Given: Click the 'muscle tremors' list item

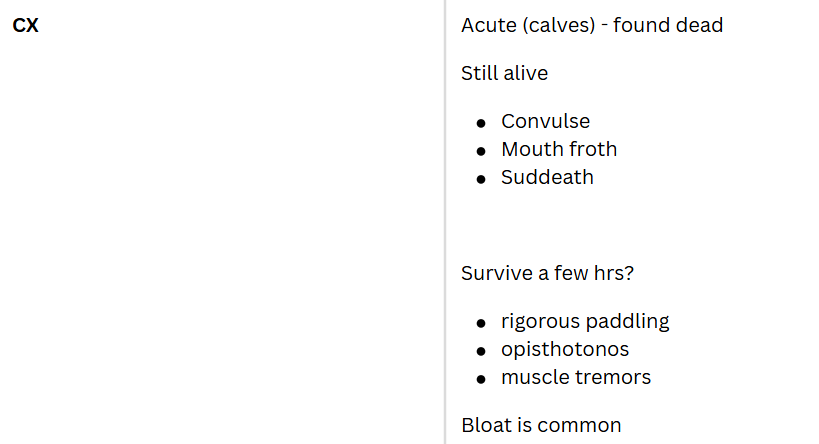Looking at the screenshot, I should (576, 377).
